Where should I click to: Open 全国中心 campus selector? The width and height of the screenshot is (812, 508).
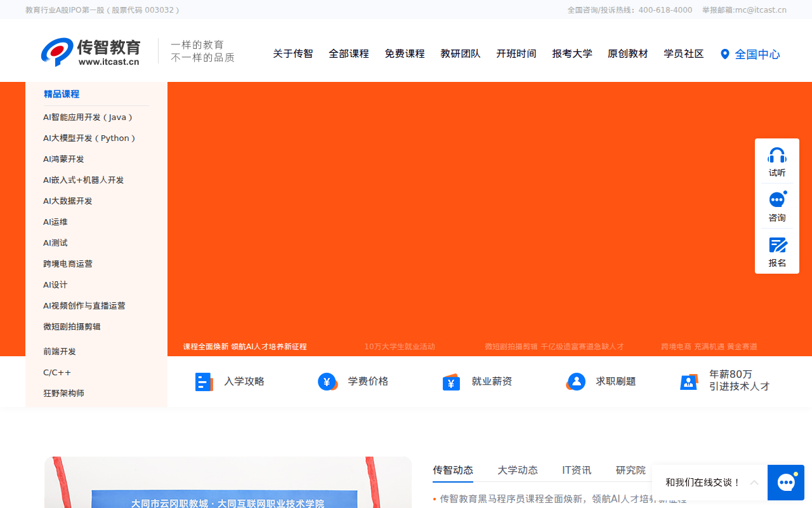(757, 55)
